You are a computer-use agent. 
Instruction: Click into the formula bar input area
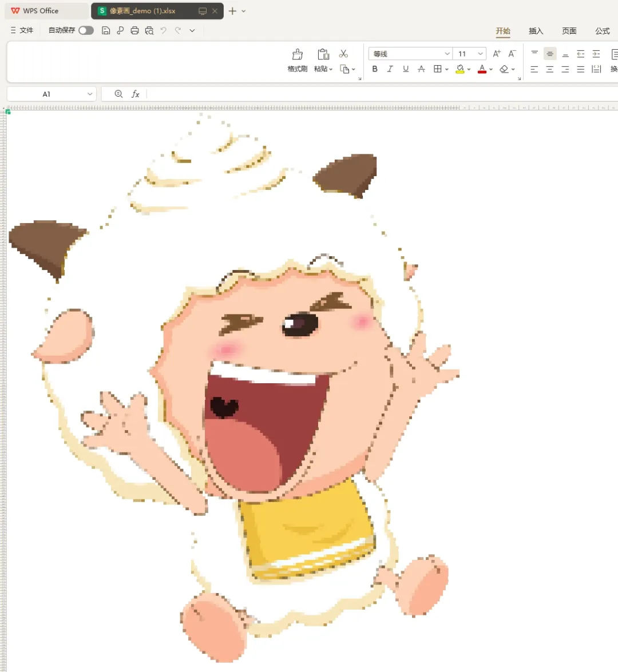click(382, 94)
